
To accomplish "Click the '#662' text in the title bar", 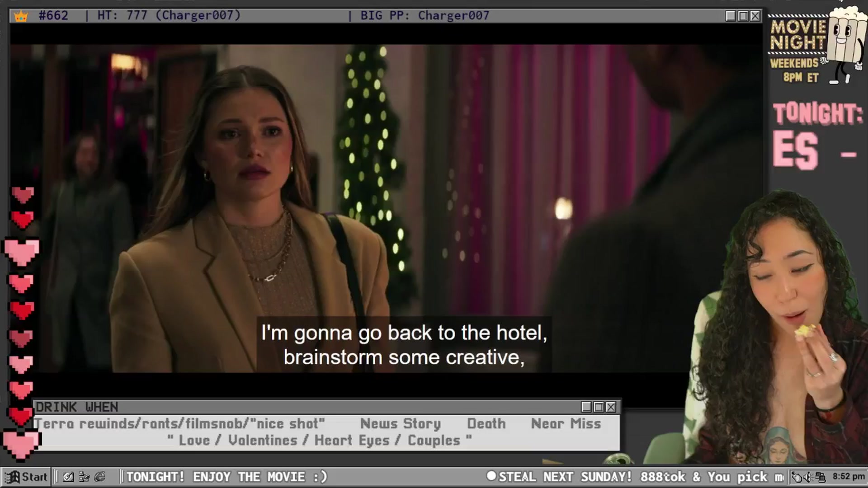I will point(53,16).
